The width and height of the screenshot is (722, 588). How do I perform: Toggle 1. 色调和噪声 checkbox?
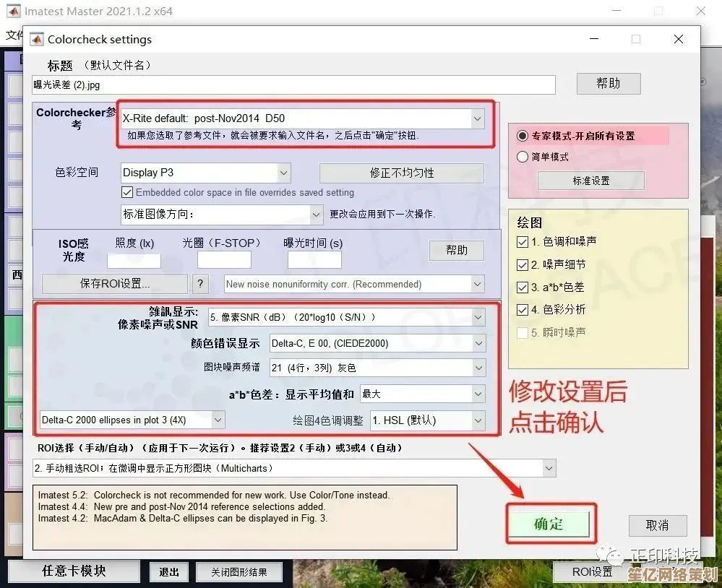(x=522, y=242)
